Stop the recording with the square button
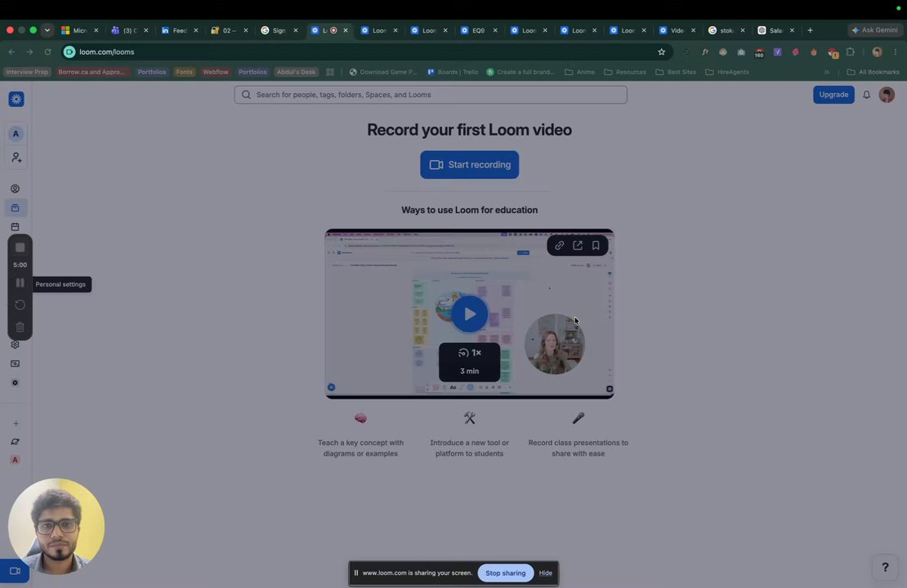The image size is (907, 588). click(x=20, y=247)
